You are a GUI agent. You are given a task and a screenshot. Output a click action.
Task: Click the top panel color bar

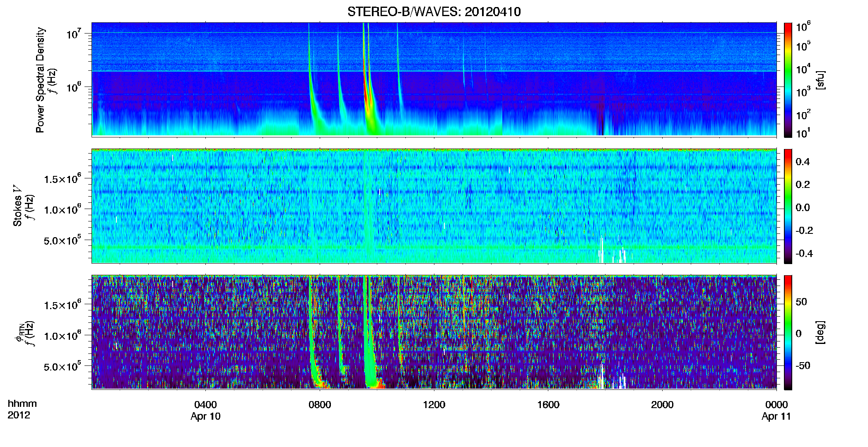[x=788, y=80]
